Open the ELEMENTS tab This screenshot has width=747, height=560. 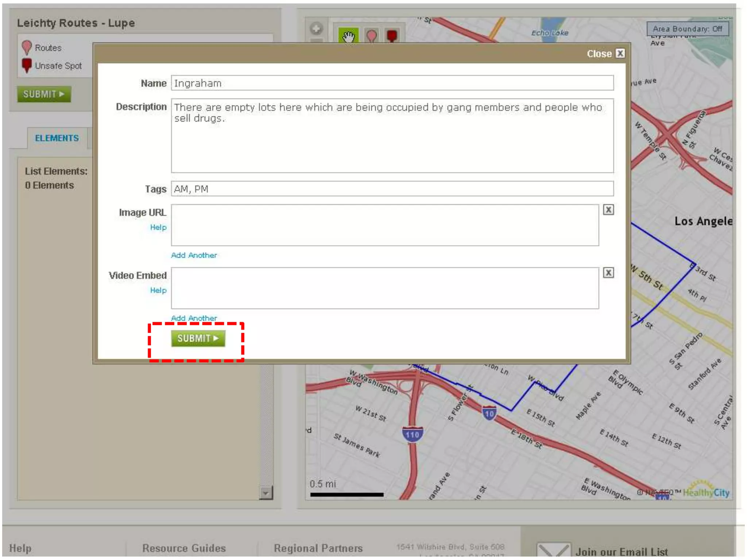(57, 138)
